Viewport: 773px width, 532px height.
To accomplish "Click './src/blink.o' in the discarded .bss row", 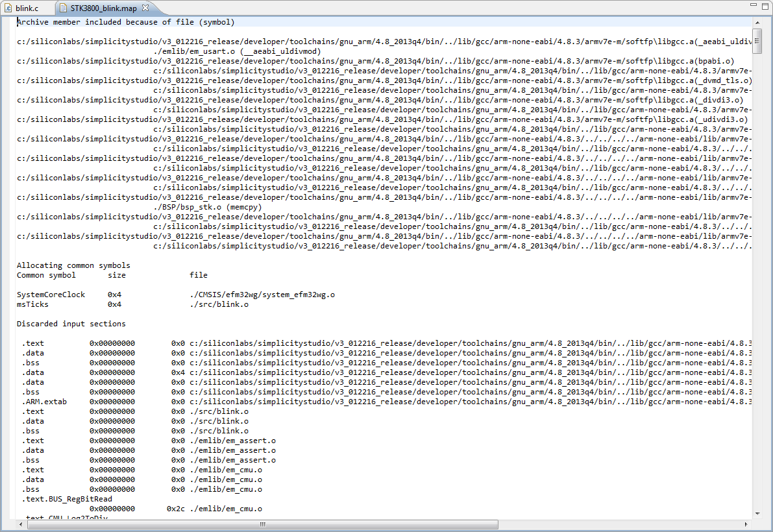I will coord(219,431).
